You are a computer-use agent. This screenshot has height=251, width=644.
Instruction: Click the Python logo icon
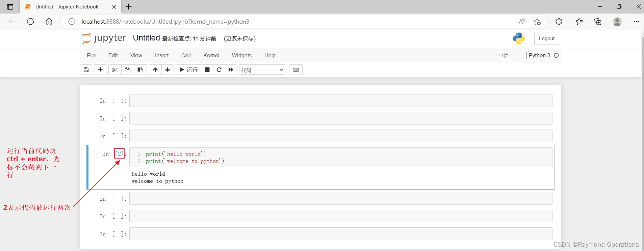(x=519, y=38)
